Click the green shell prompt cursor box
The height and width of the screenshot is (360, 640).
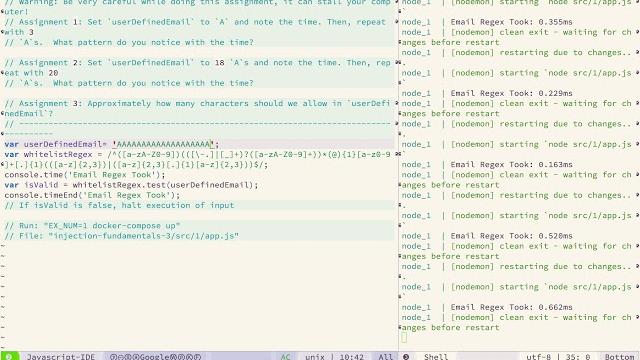pyautogui.click(x=404, y=338)
